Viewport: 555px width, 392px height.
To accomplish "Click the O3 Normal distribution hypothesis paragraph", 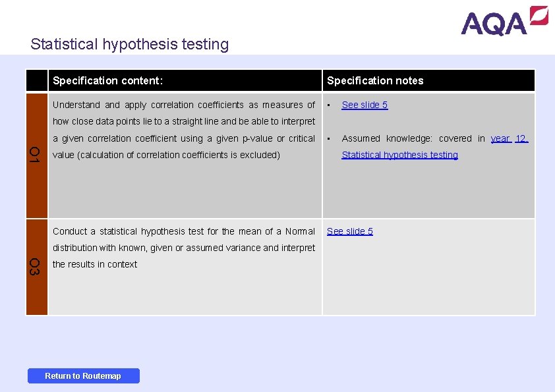I will 184,248.
